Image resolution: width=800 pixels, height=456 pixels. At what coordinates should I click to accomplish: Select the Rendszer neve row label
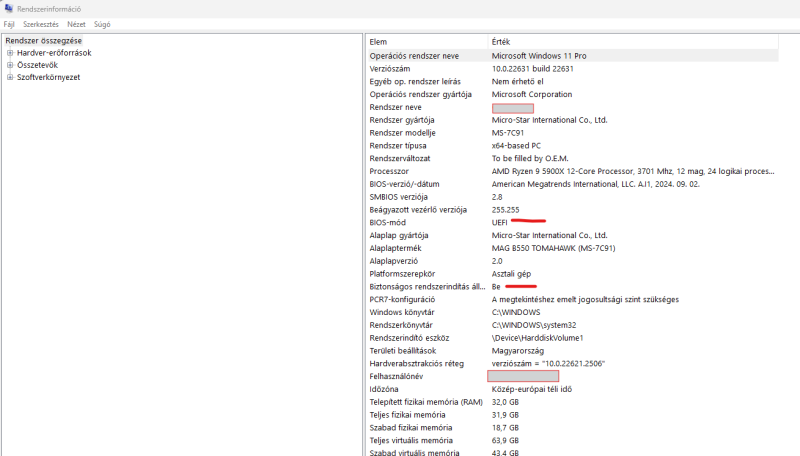coord(395,107)
